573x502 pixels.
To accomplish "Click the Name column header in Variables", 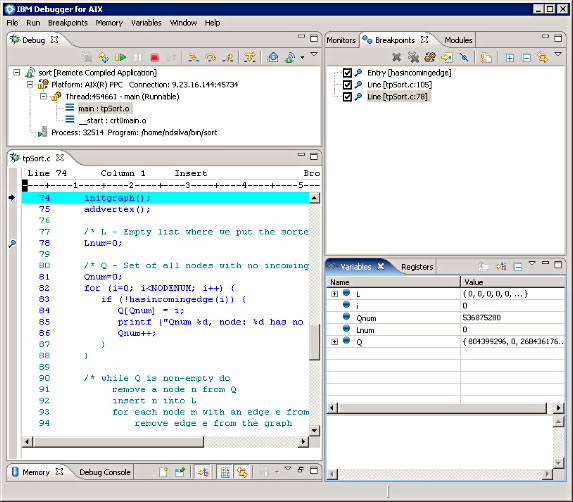I will point(393,282).
